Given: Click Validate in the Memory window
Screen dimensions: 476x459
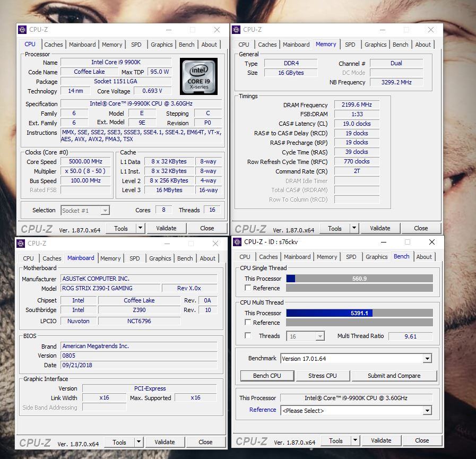Looking at the screenshot, I should 380,228.
